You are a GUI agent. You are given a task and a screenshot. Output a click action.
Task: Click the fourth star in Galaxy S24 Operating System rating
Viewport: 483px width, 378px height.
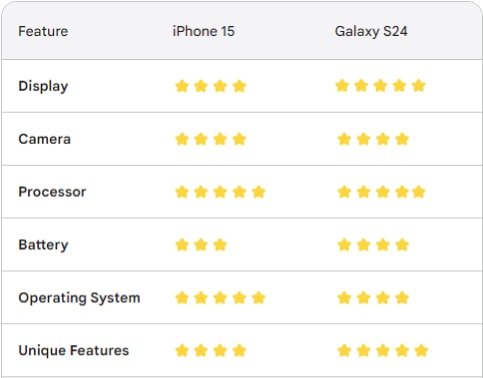(402, 298)
